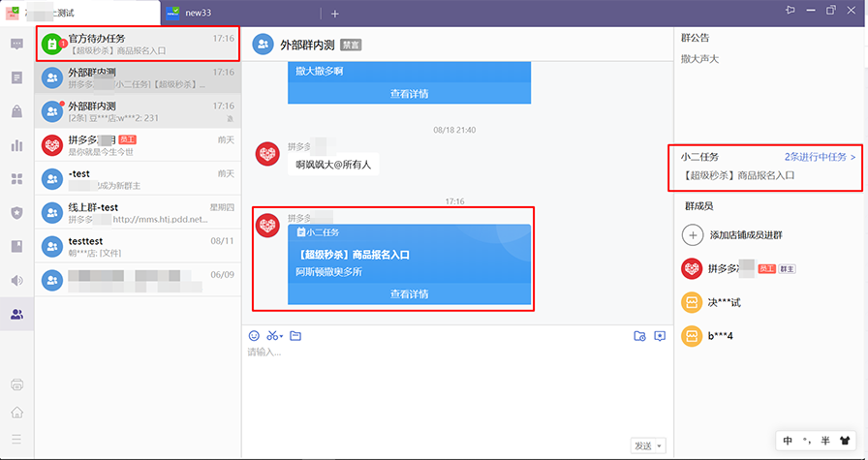868x460 pixels.
Task: Go to the home icon in sidebar
Action: pyautogui.click(x=17, y=412)
